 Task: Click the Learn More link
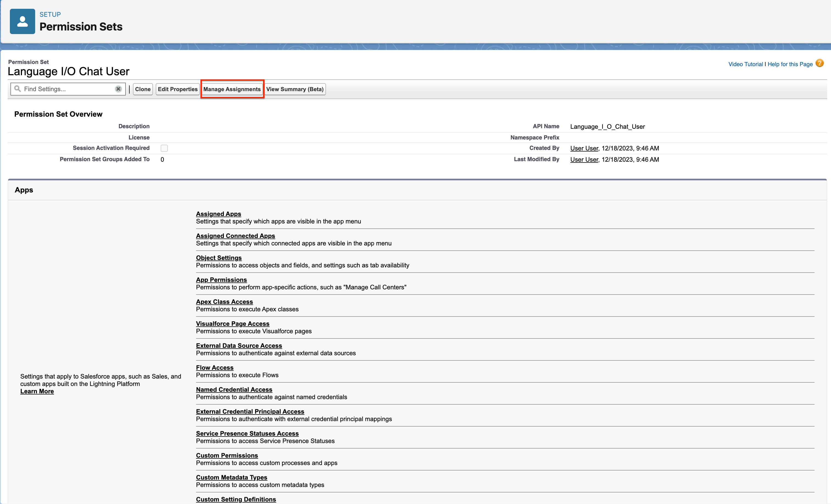37,391
